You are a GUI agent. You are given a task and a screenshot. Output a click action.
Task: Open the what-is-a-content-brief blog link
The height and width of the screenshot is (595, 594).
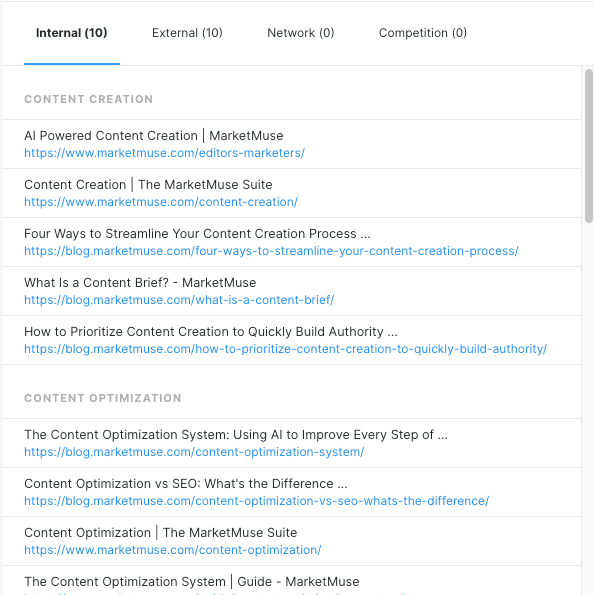click(179, 300)
